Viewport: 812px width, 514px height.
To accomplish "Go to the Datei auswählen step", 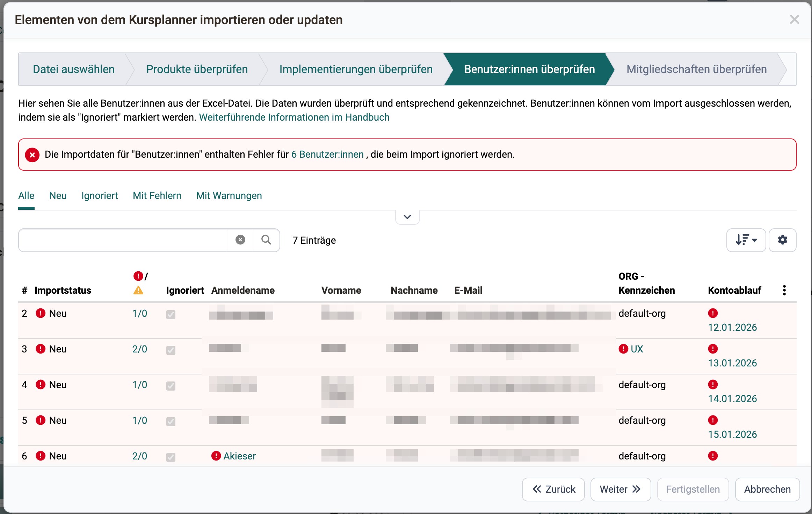I will point(74,69).
